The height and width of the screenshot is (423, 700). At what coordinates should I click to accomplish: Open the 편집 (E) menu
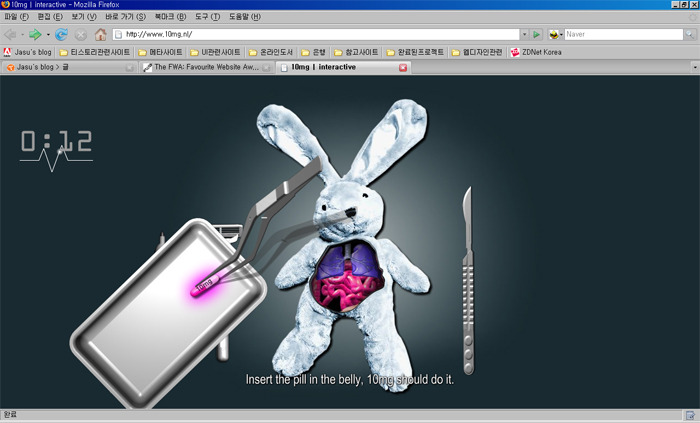point(50,17)
